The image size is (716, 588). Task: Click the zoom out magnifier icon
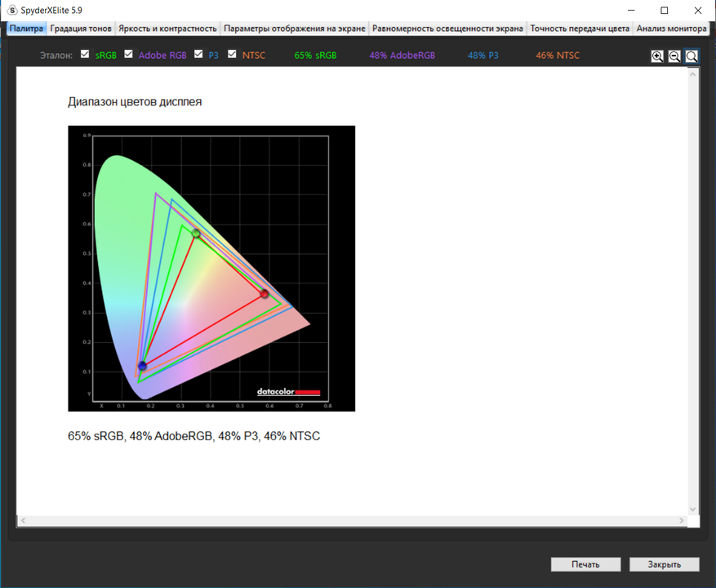[674, 56]
